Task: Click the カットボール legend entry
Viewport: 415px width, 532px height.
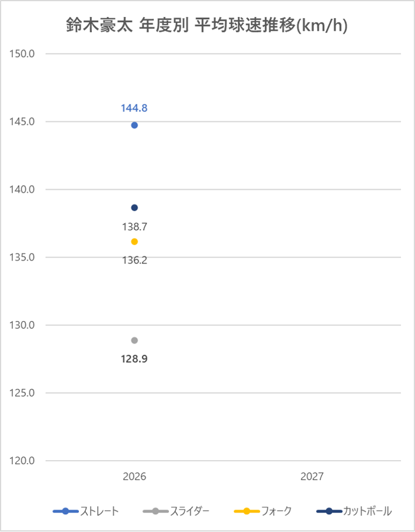Action: tap(354, 511)
